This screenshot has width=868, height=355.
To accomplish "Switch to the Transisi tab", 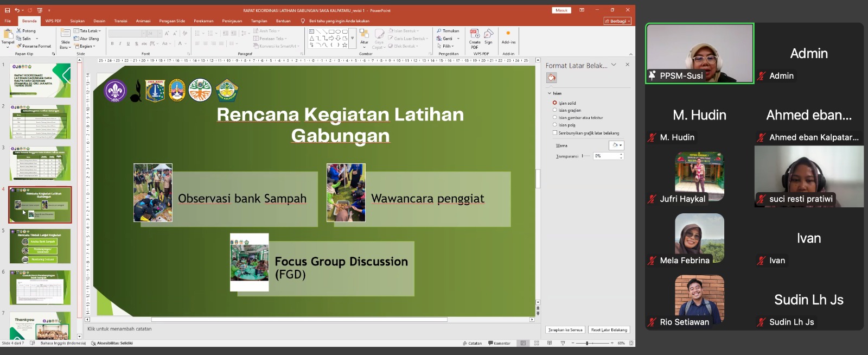I will click(120, 21).
